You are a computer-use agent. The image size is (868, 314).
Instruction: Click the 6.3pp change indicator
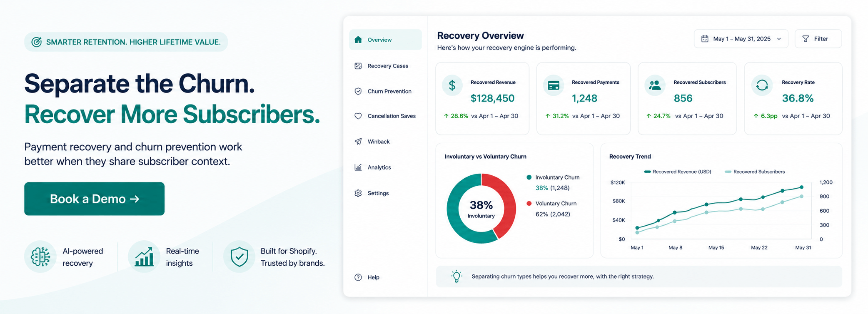(x=766, y=116)
